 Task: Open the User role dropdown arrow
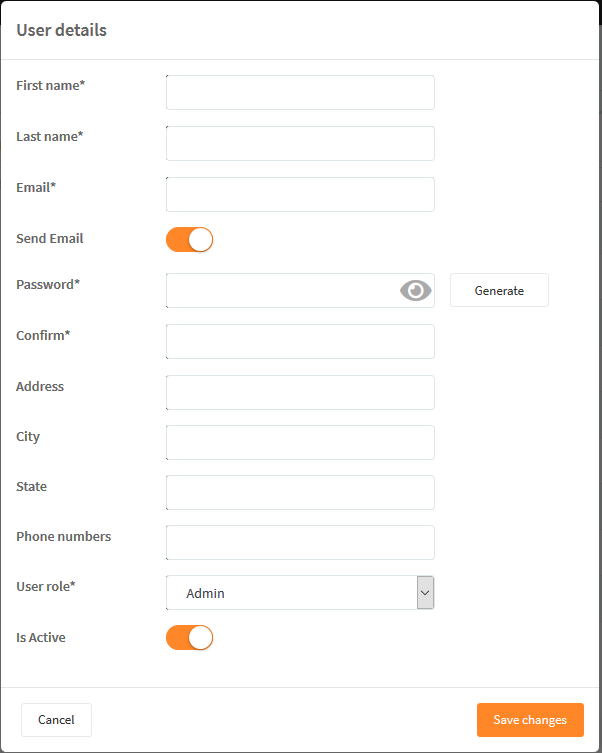click(x=425, y=593)
